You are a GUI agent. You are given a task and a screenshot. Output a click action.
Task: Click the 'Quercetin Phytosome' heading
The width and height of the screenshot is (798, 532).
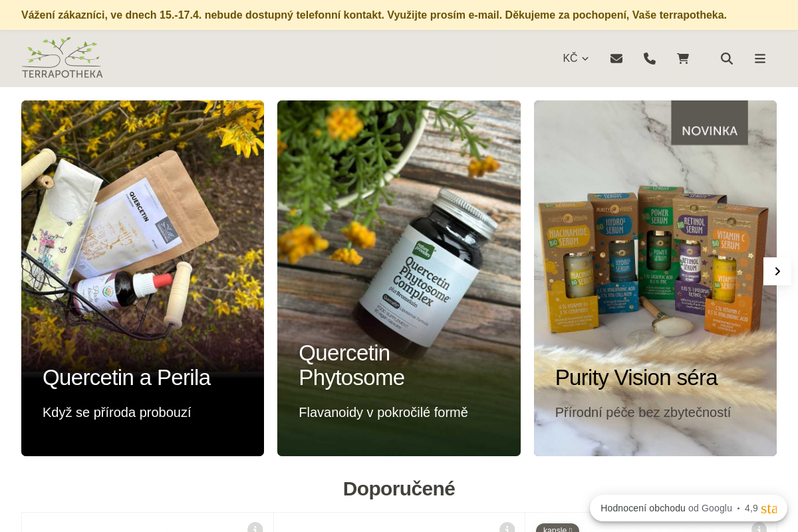pyautogui.click(x=351, y=365)
